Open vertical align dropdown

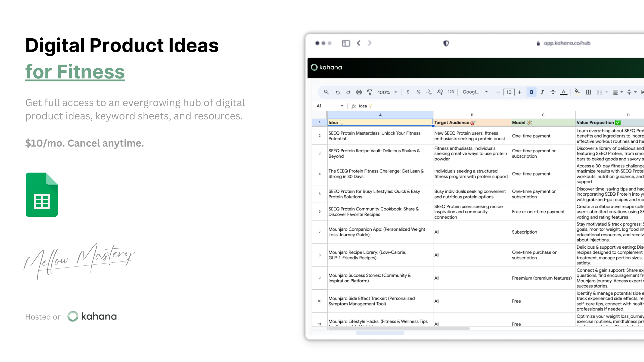(631, 92)
